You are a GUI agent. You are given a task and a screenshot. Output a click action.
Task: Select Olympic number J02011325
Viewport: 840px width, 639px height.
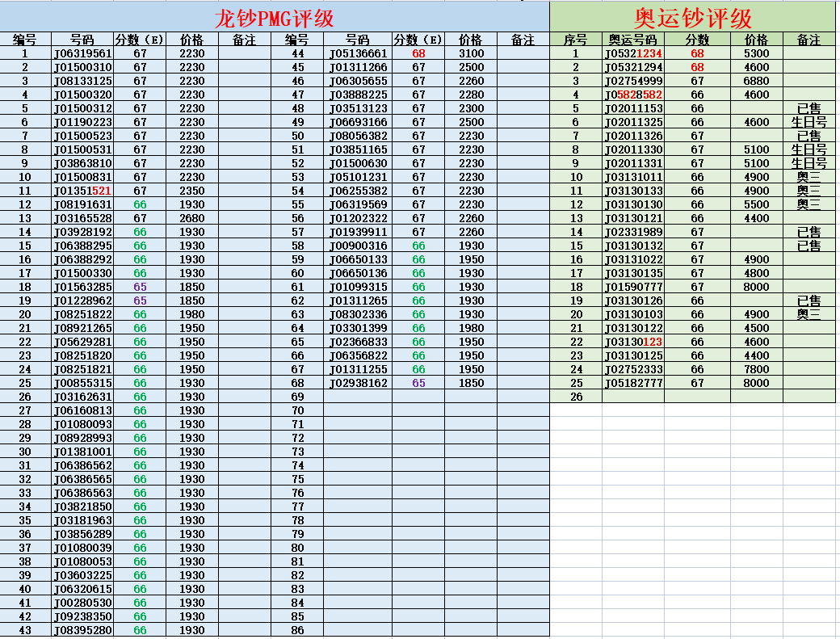point(633,122)
